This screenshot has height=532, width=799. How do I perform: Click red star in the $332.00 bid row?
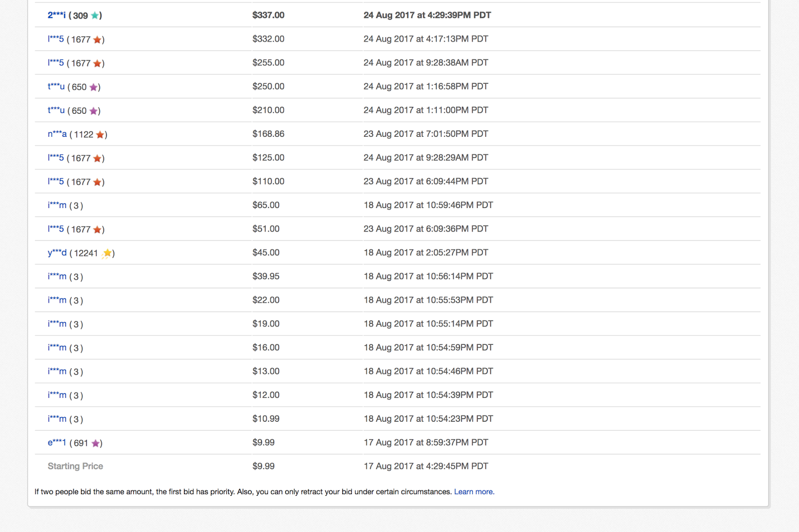coord(97,39)
